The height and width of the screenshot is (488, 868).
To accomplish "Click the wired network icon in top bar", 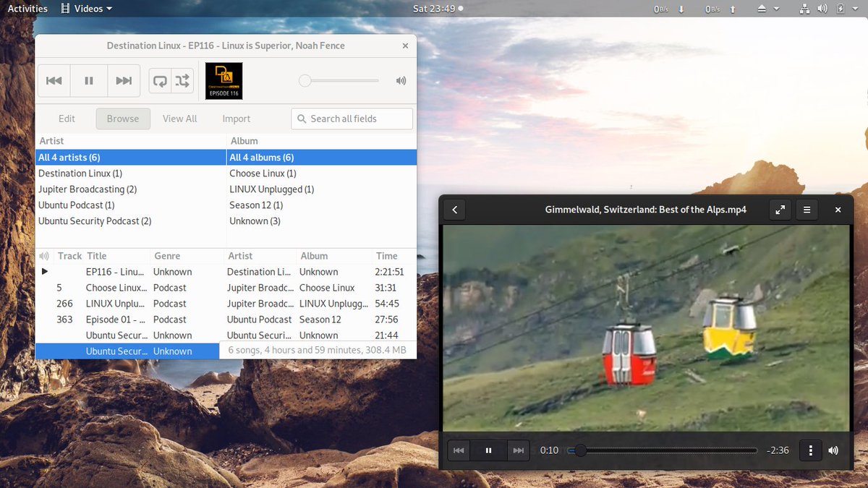I will tap(805, 9).
